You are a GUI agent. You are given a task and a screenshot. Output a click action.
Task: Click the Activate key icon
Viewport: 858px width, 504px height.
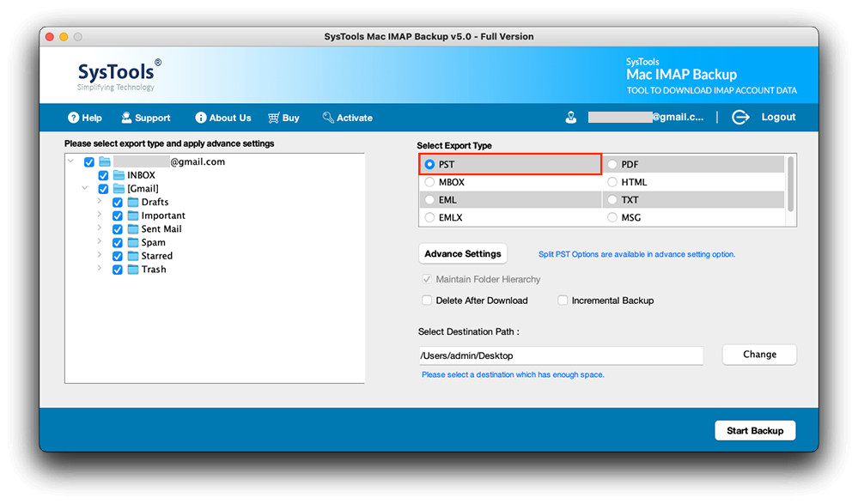(x=328, y=118)
